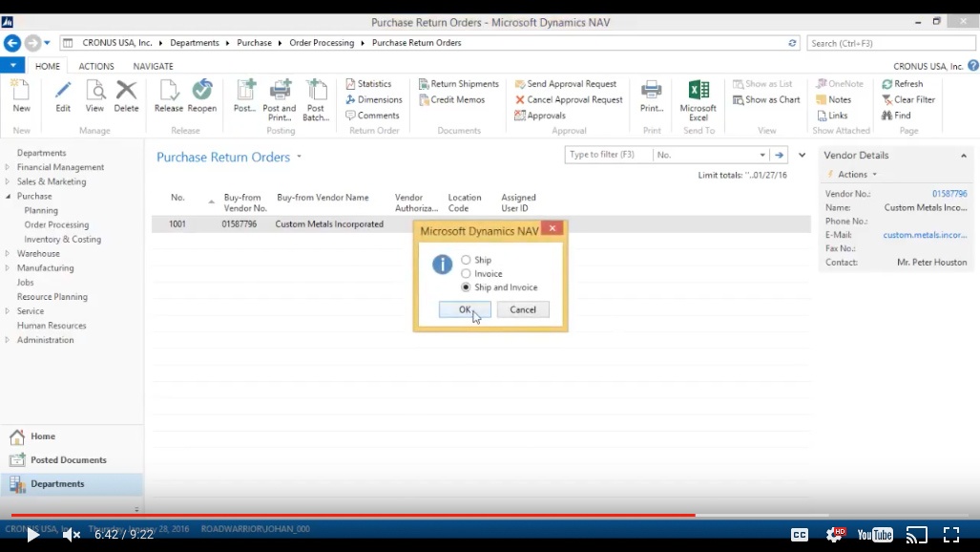Viewport: 980px width, 552px height.
Task: Click the Type to filter field
Action: (608, 155)
